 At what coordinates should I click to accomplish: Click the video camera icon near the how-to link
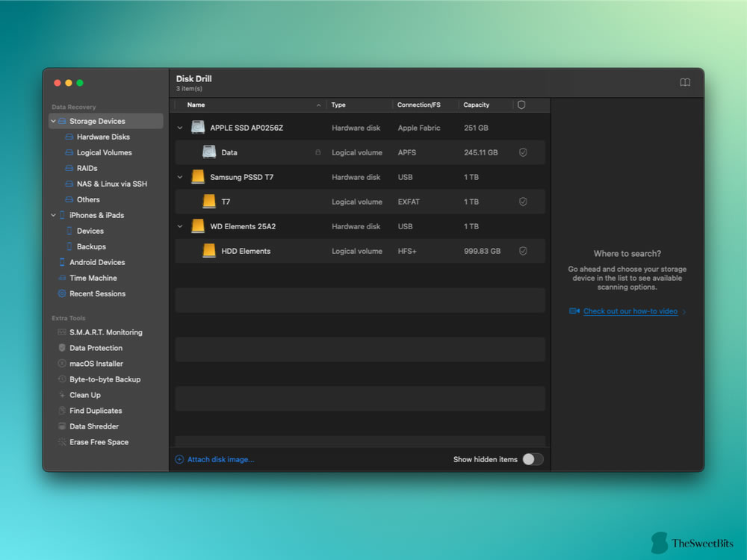click(574, 311)
